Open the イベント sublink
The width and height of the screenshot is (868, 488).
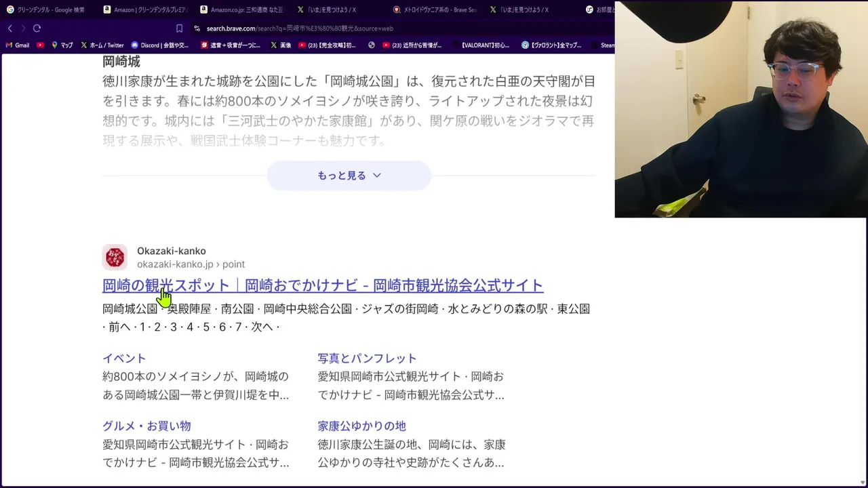(124, 358)
